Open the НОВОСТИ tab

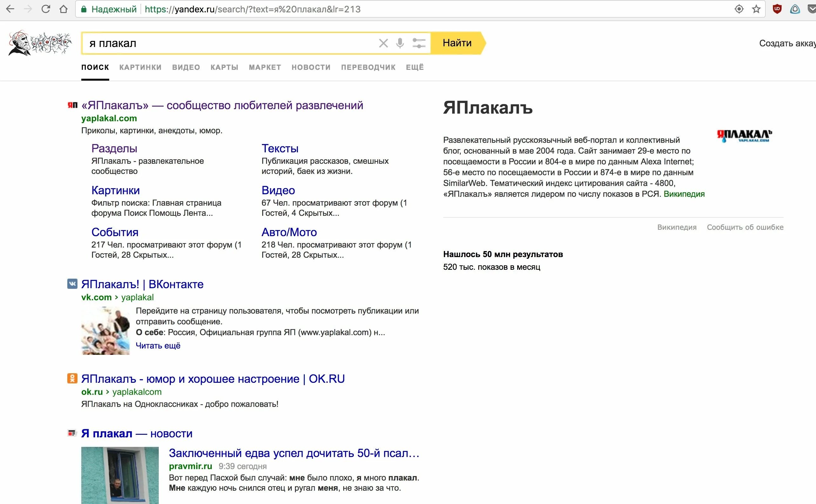pos(311,67)
